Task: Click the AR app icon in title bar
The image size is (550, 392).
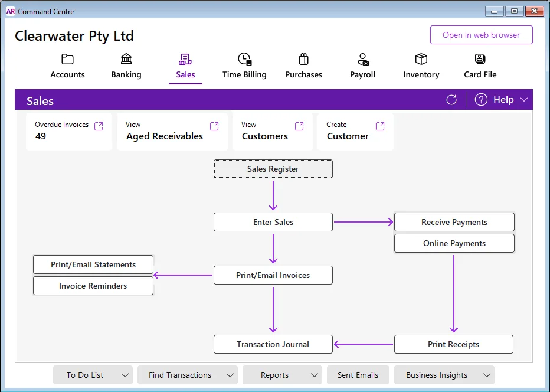Action: click(11, 11)
